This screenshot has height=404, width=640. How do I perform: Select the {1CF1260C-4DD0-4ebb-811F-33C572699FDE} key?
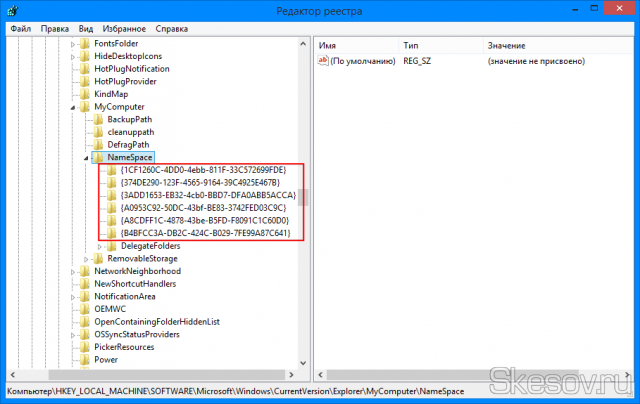coord(202,170)
